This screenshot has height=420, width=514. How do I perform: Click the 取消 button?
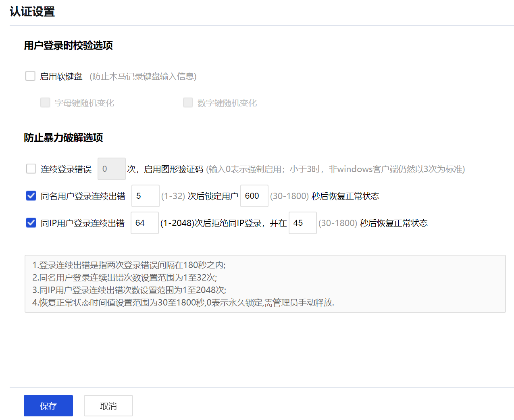pos(108,406)
